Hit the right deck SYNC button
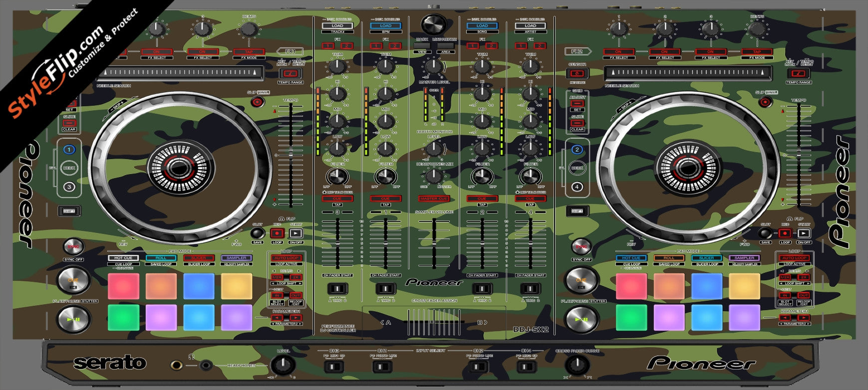 pos(581,246)
